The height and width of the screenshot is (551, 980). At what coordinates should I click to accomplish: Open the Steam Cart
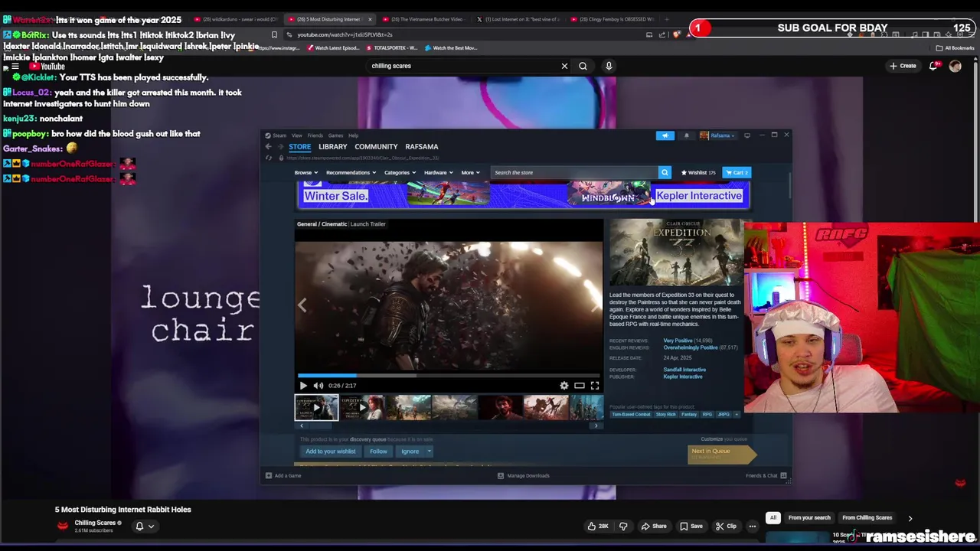[737, 172]
